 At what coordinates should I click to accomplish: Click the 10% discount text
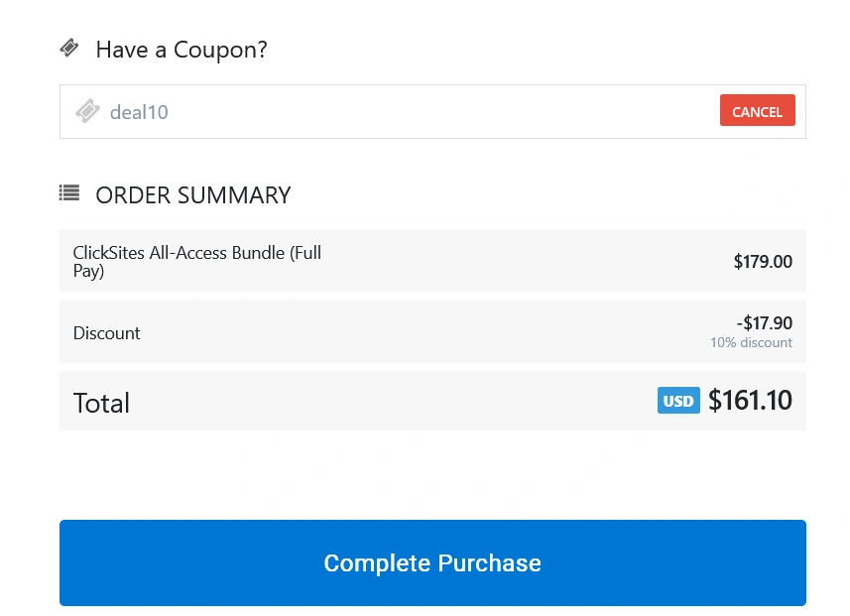click(x=751, y=342)
